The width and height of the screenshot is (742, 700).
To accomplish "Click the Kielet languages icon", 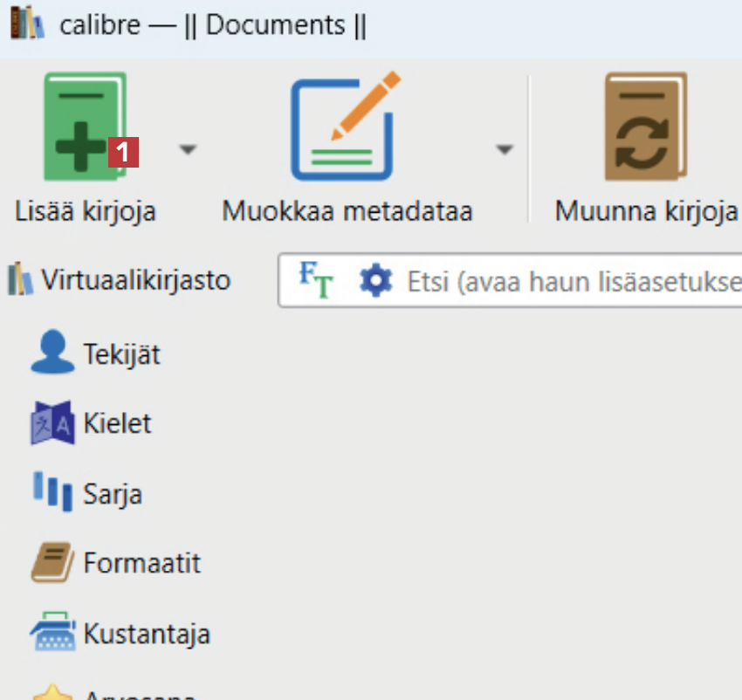I will point(52,423).
